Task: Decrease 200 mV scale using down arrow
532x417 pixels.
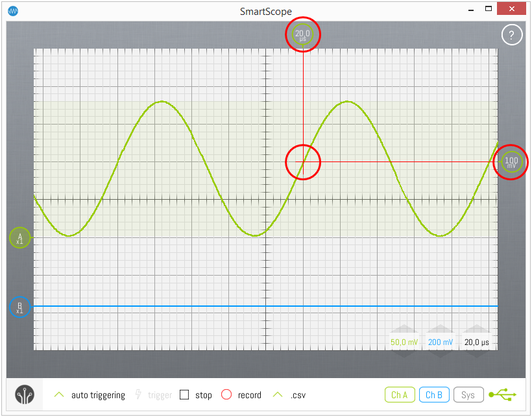Action: click(x=440, y=353)
